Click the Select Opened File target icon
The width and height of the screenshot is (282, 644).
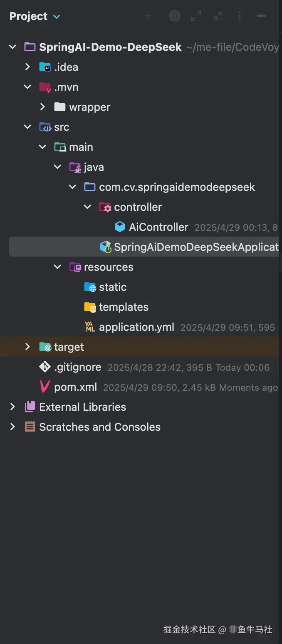pos(175,16)
